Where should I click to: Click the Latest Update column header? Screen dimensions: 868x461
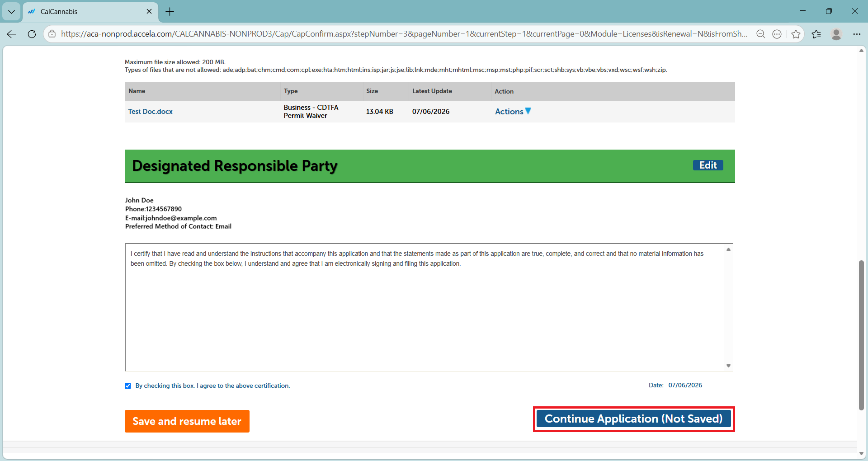click(x=432, y=91)
